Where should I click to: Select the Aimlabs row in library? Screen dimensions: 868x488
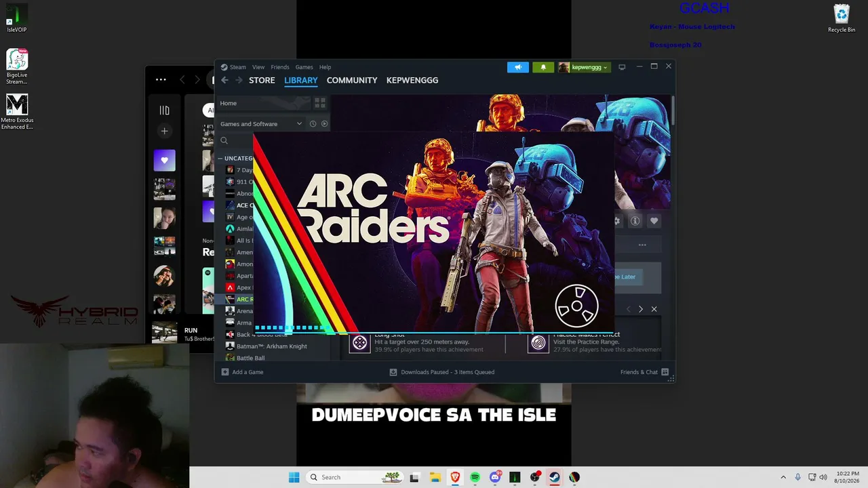pyautogui.click(x=239, y=228)
